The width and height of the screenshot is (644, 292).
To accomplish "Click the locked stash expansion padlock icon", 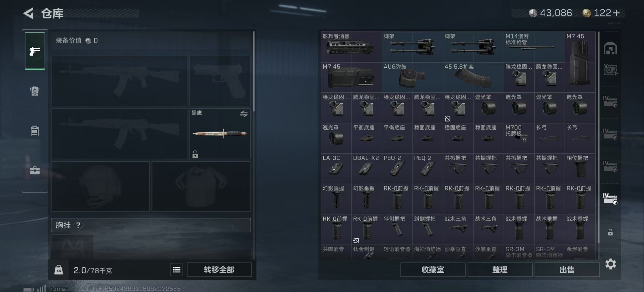I will 610,232.
